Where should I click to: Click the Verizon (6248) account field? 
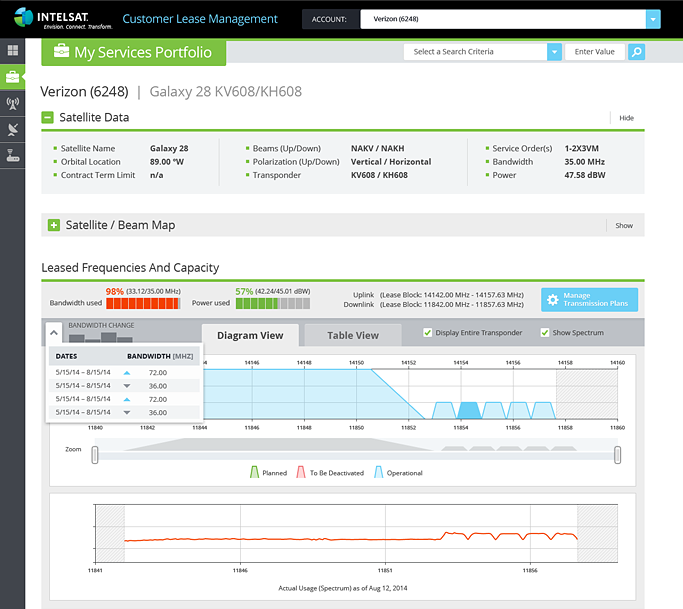click(503, 19)
